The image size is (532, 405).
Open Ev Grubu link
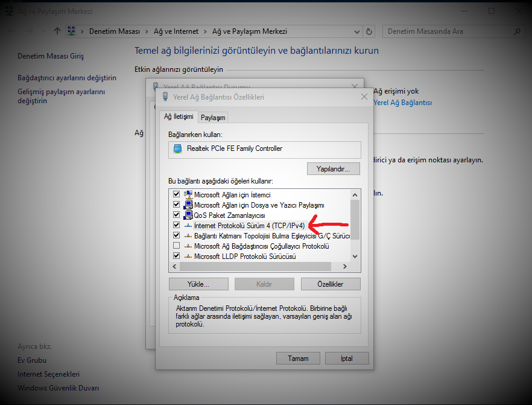[32, 360]
